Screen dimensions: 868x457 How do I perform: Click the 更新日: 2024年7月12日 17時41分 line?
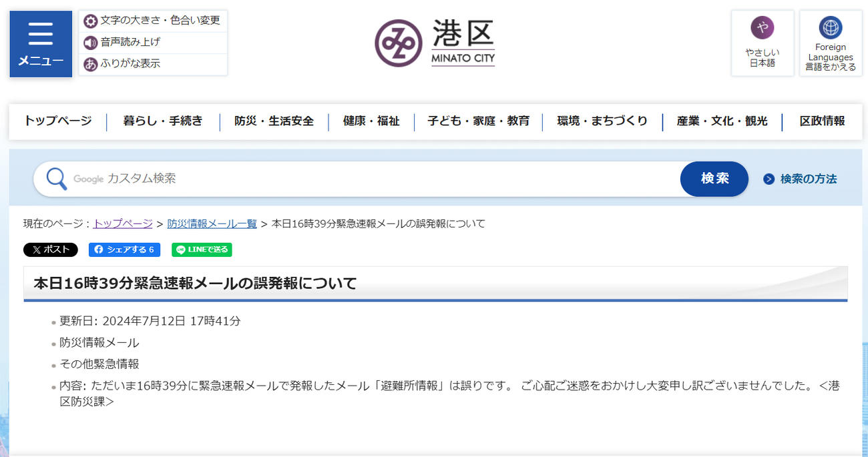click(x=150, y=321)
